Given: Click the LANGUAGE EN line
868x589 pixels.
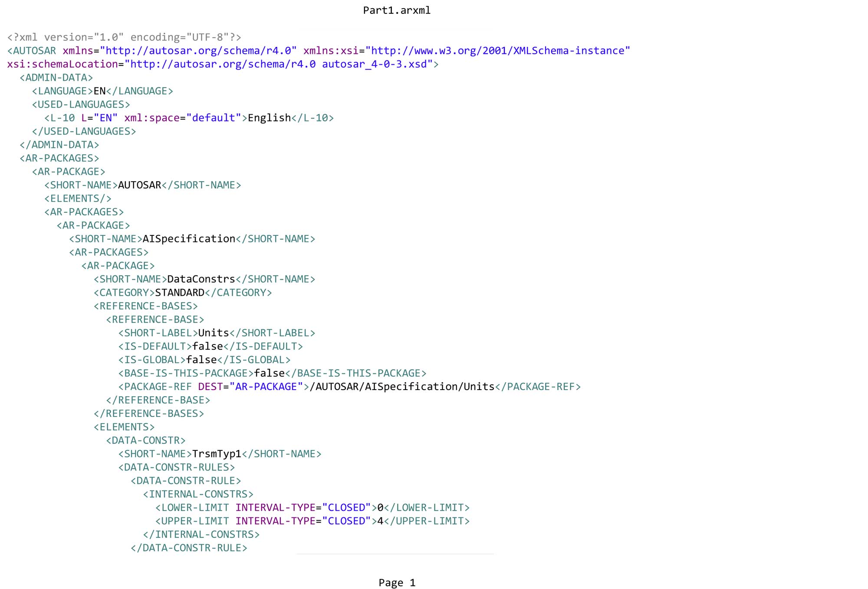Looking at the screenshot, I should 102,91.
